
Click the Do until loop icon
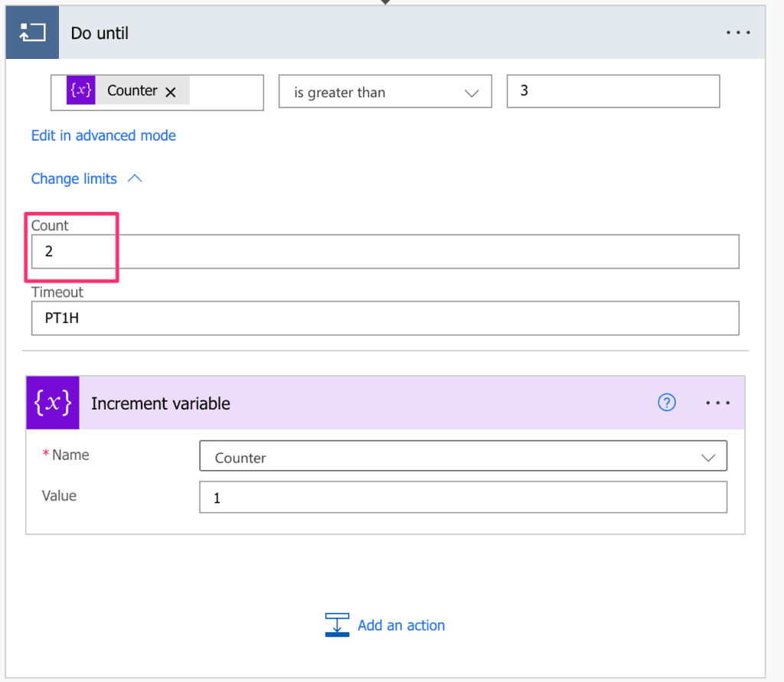pos(32,32)
